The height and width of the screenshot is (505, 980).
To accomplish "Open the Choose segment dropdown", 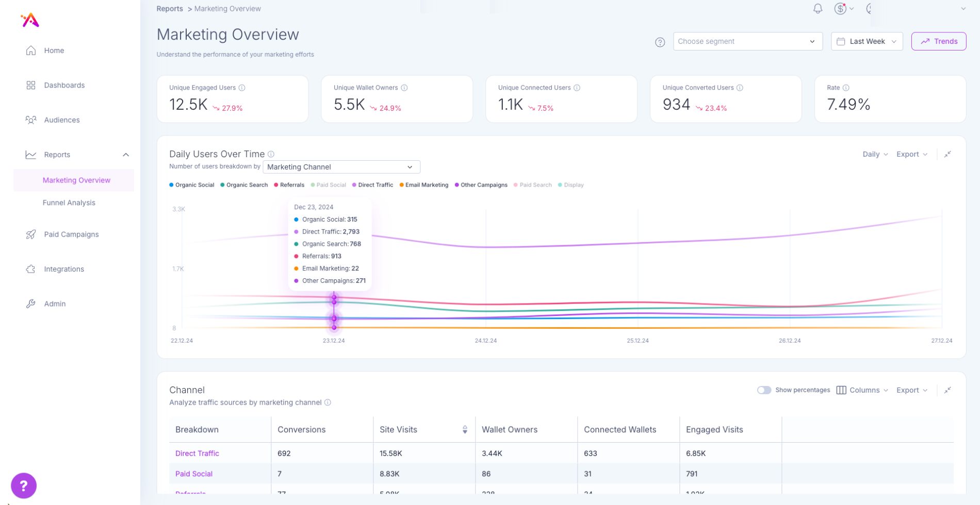I will pyautogui.click(x=747, y=42).
